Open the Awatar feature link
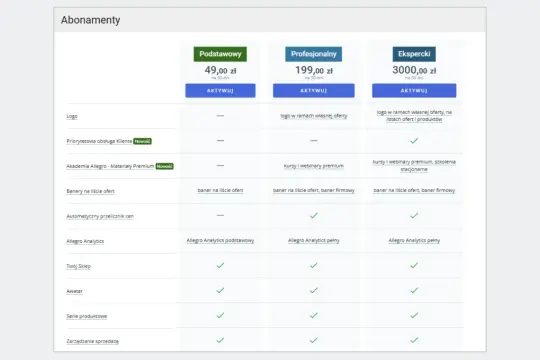540x360 pixels. tap(74, 291)
